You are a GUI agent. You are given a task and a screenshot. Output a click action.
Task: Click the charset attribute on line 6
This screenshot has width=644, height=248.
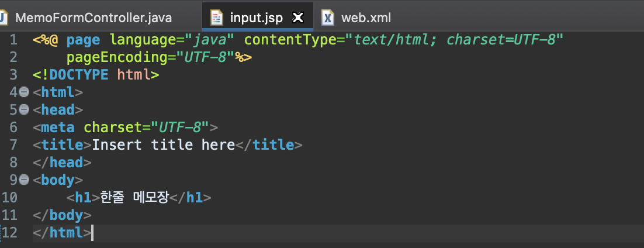point(113,127)
